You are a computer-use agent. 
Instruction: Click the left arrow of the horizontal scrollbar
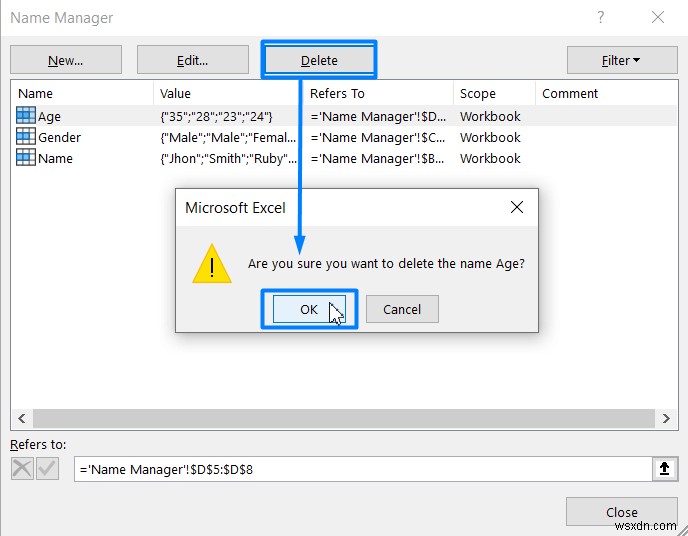point(22,418)
